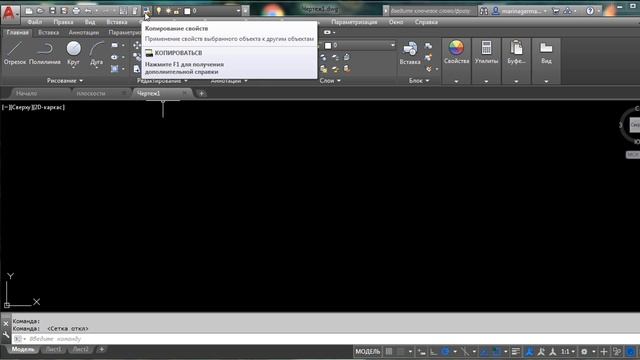The height and width of the screenshot is (360, 640).
Task: Select the Отрезок (Line) tool
Action: (15, 53)
